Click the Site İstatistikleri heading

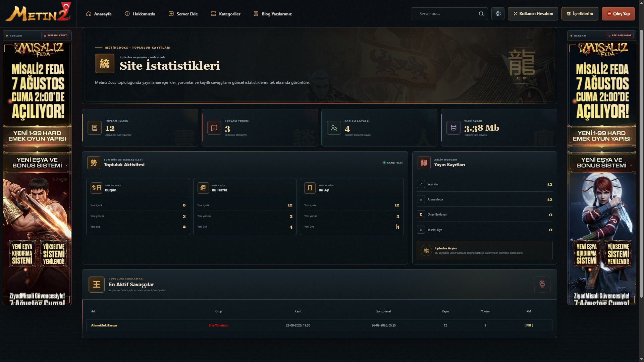170,66
